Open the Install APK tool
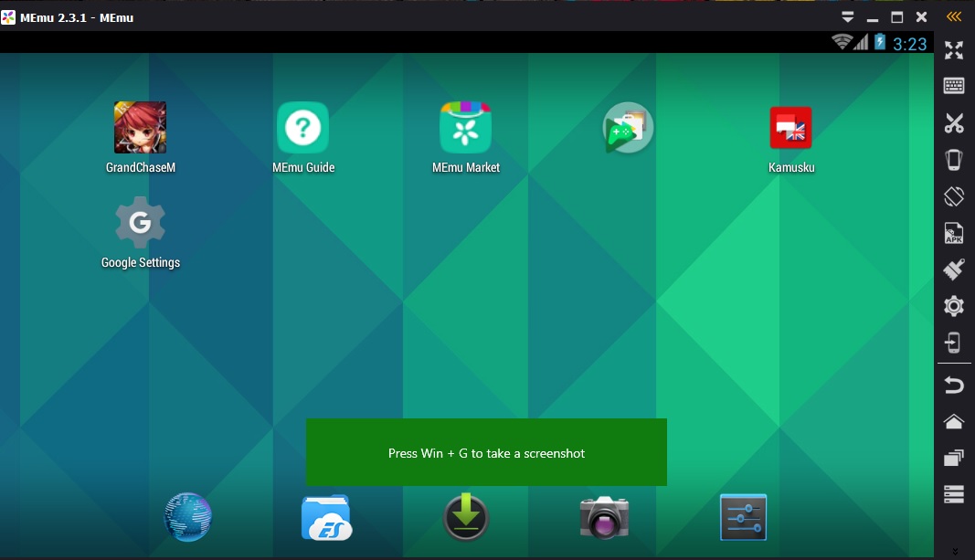This screenshot has height=560, width=975. pos(954,233)
